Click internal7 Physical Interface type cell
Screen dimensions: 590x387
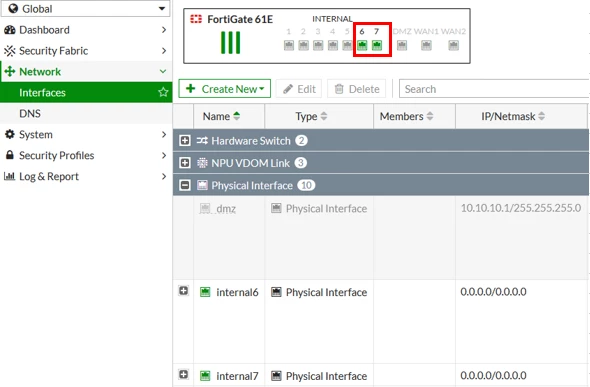319,376
